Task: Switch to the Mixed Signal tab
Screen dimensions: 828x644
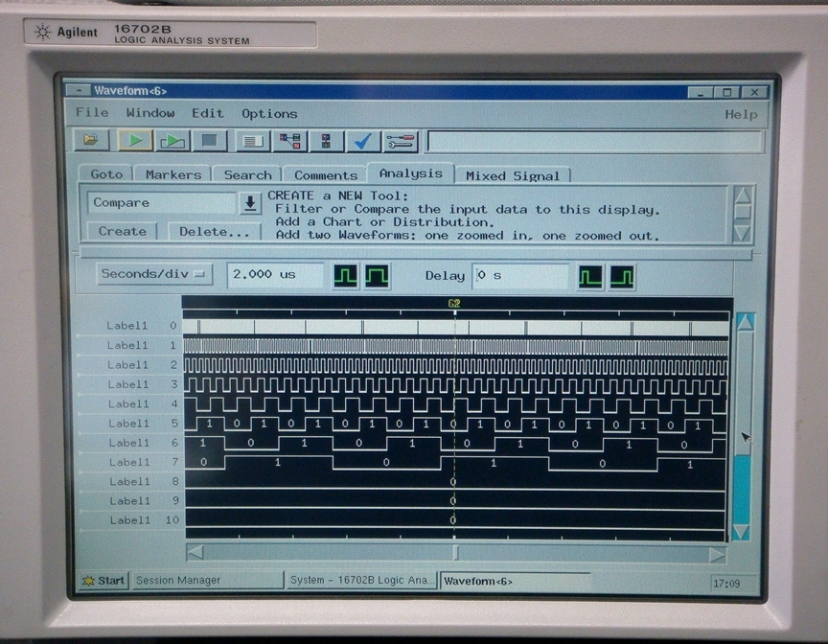Action: (x=512, y=175)
